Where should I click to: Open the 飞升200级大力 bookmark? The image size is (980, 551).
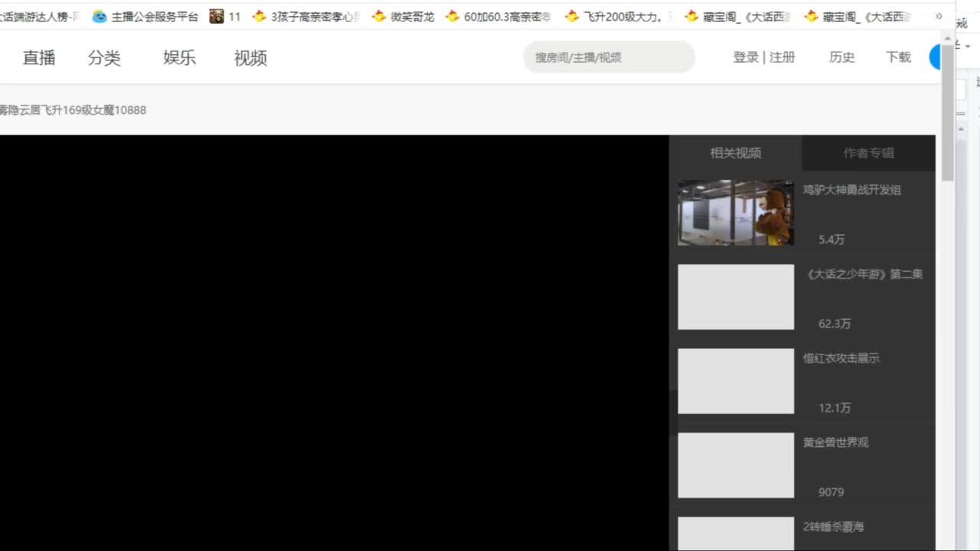[619, 16]
